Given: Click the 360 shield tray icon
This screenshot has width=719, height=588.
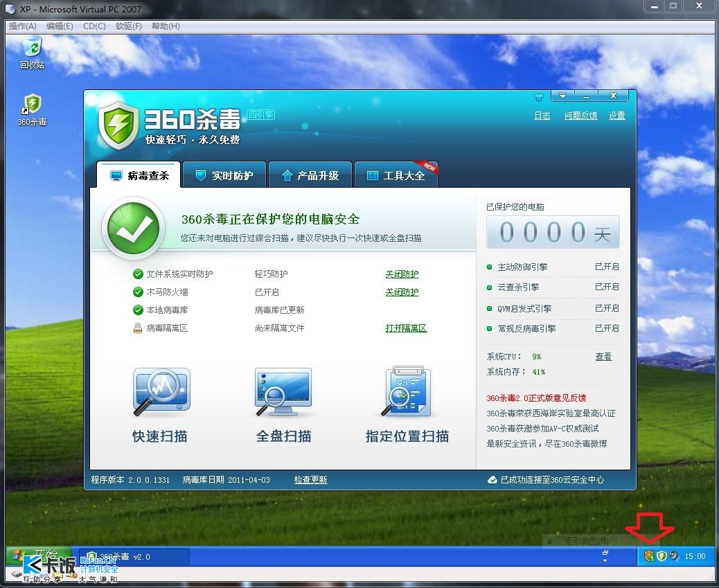Looking at the screenshot, I should coord(662,556).
